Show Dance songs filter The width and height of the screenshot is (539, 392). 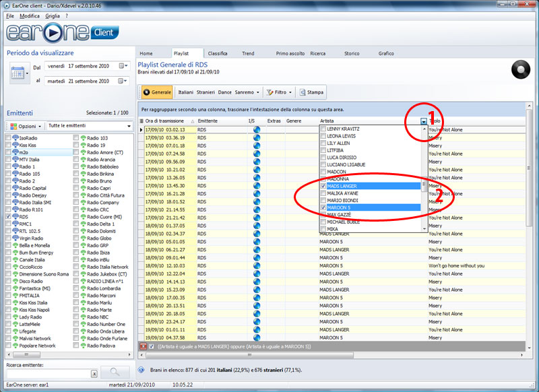(x=224, y=92)
